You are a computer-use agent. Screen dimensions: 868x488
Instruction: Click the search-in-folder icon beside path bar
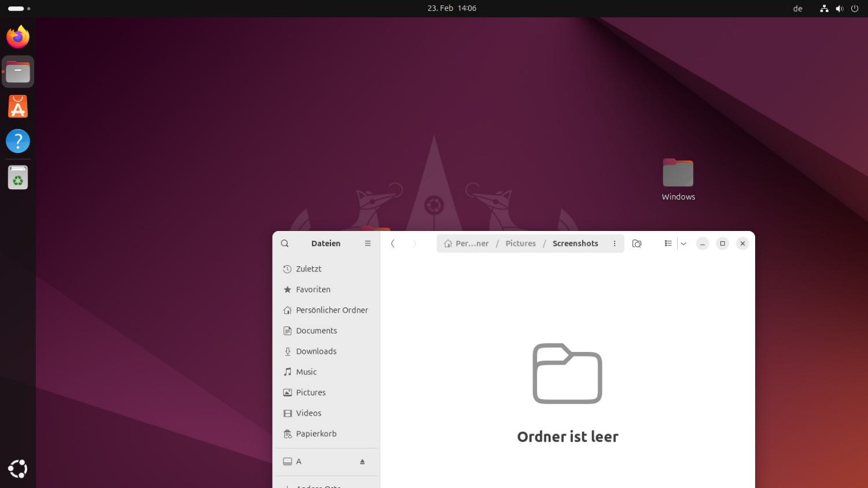(x=637, y=244)
